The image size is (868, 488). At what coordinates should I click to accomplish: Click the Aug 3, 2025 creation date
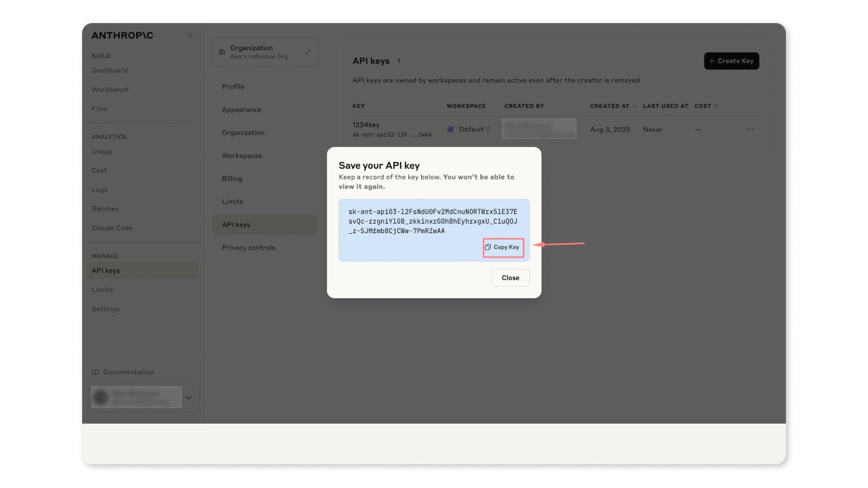(610, 129)
